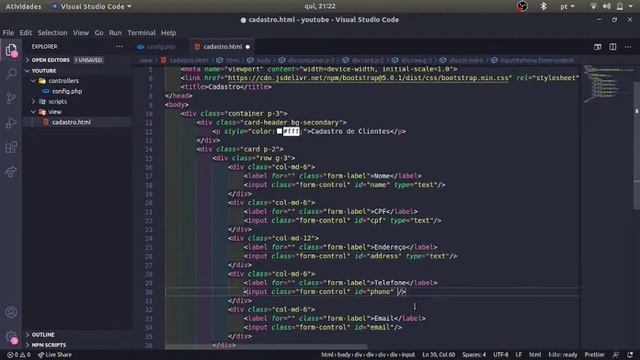
Task: Open the Edit menu
Action: pos(25,33)
